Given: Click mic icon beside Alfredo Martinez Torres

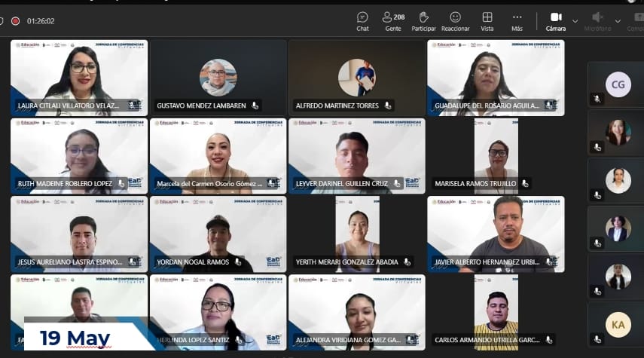Looking at the screenshot, I should click(x=387, y=106).
